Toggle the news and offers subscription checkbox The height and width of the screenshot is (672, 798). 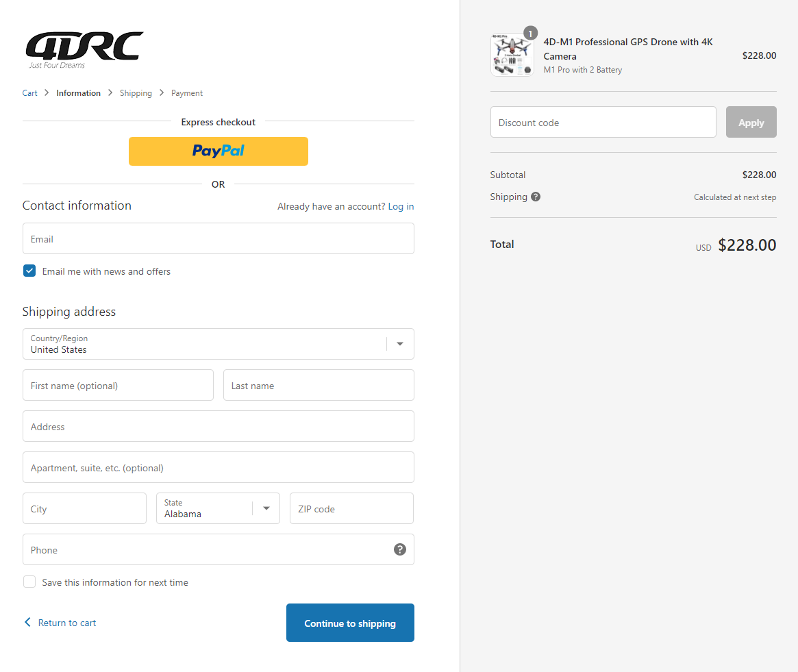29,271
